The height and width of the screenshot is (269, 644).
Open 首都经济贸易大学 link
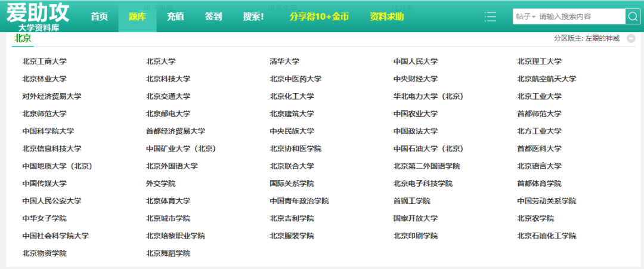pyautogui.click(x=175, y=131)
